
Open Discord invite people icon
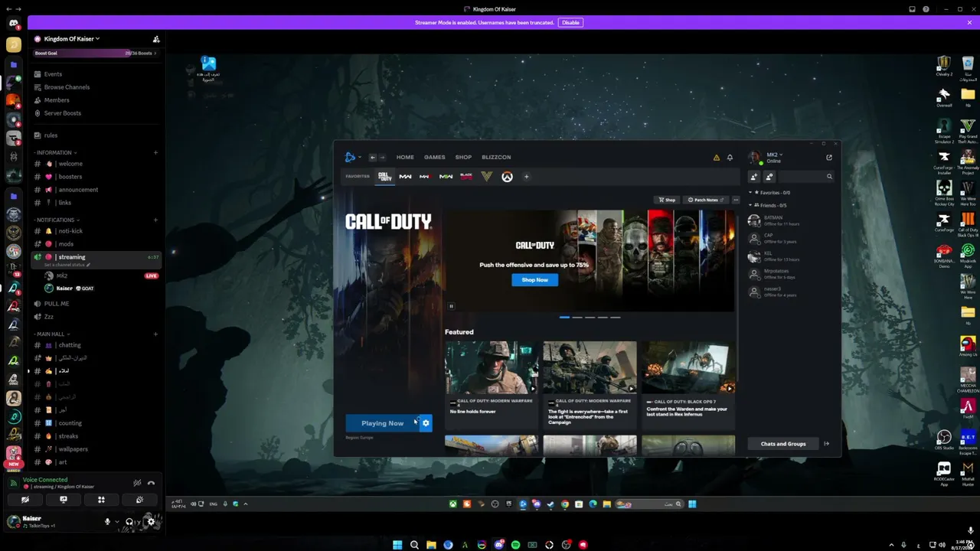point(156,39)
